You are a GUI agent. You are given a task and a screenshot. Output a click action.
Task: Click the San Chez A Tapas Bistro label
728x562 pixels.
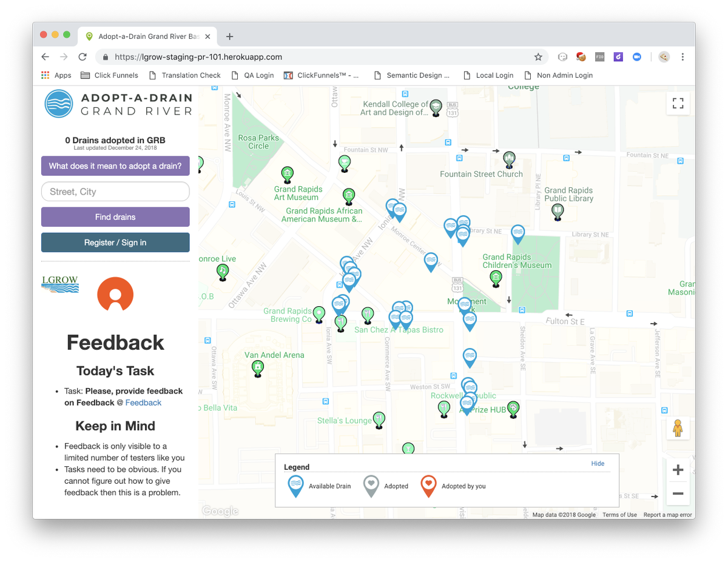(399, 330)
